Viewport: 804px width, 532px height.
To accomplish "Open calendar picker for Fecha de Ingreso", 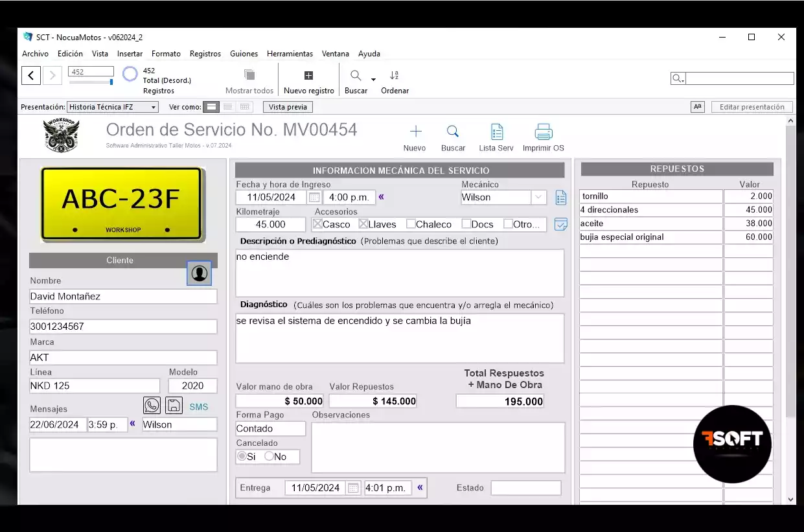I will [314, 197].
